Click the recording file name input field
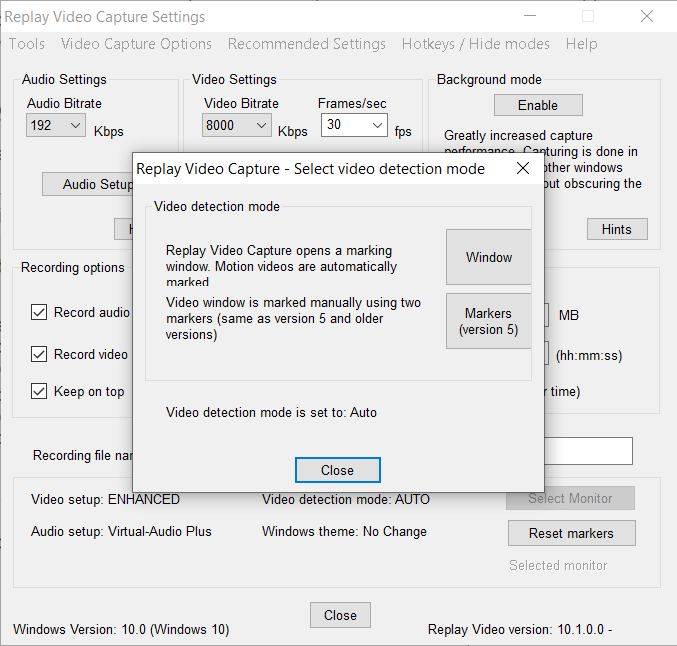Viewport: 677px width, 646px height. [588, 451]
